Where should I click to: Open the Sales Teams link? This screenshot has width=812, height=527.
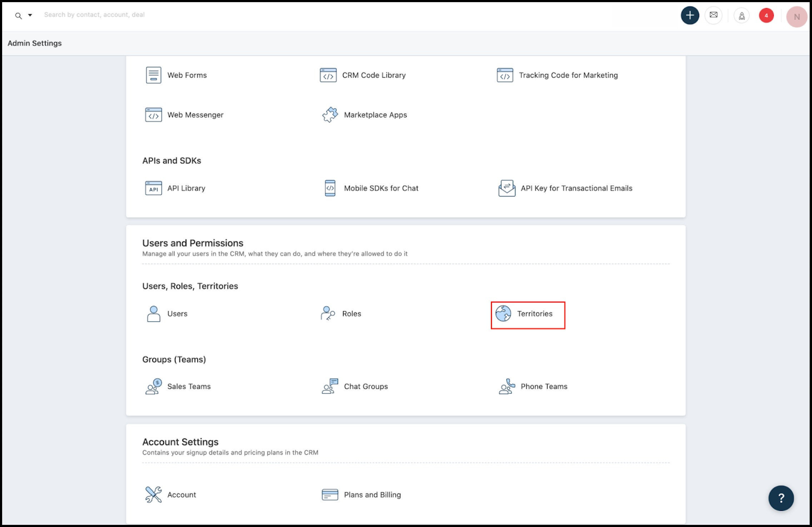tap(189, 386)
